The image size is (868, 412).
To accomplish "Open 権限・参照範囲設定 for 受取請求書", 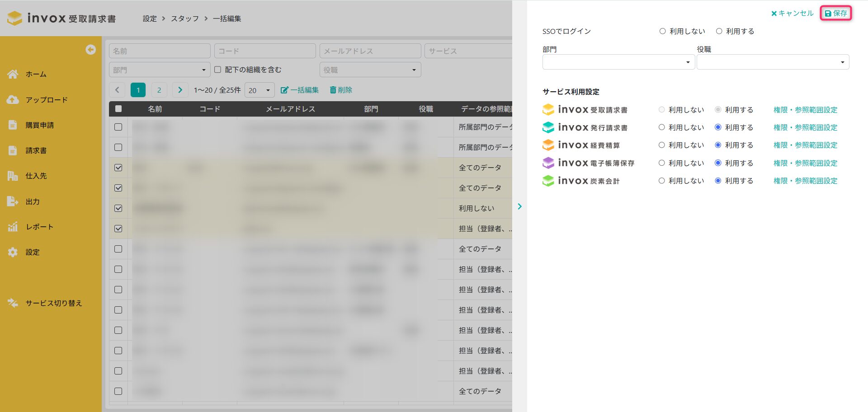I will (x=805, y=110).
